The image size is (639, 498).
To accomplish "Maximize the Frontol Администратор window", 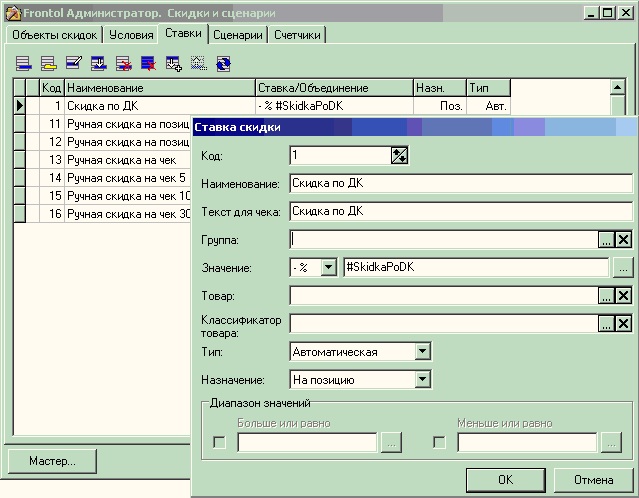I will (607, 13).
